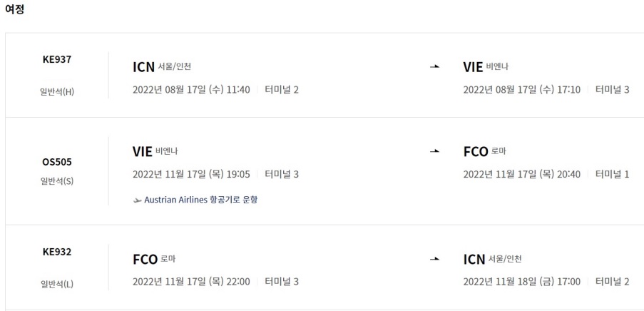Select flight number KE937

pyautogui.click(x=57, y=60)
